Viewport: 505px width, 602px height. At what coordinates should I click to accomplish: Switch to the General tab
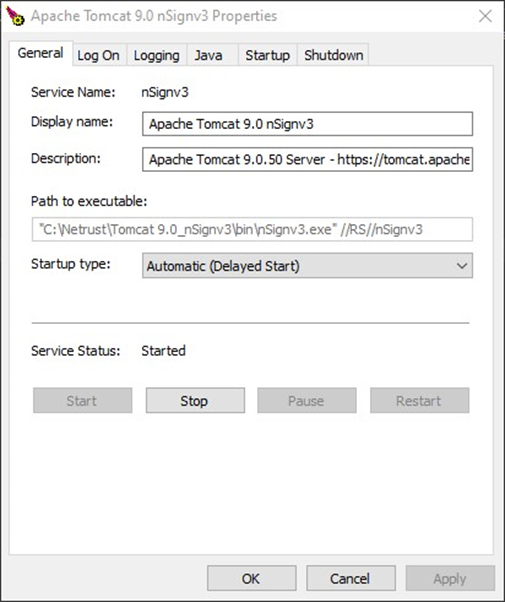tap(41, 53)
